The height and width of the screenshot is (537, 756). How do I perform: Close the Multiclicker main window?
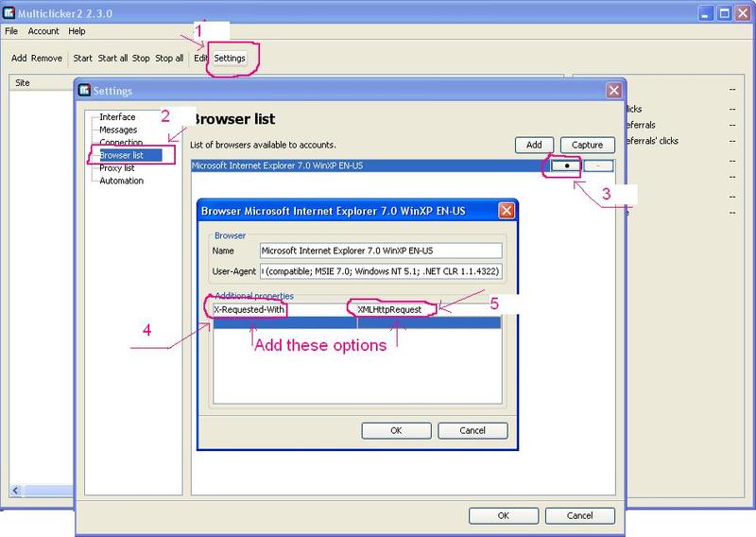[743, 13]
